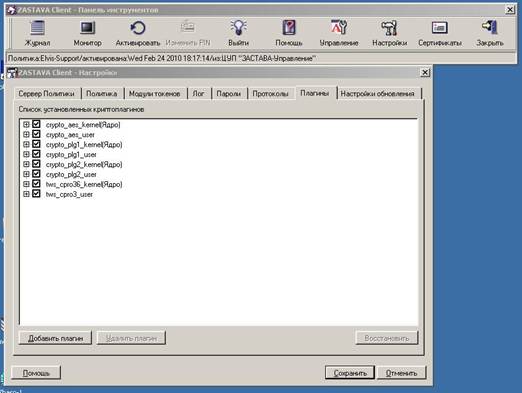
Task: Open the Лог tab
Action: coord(198,94)
